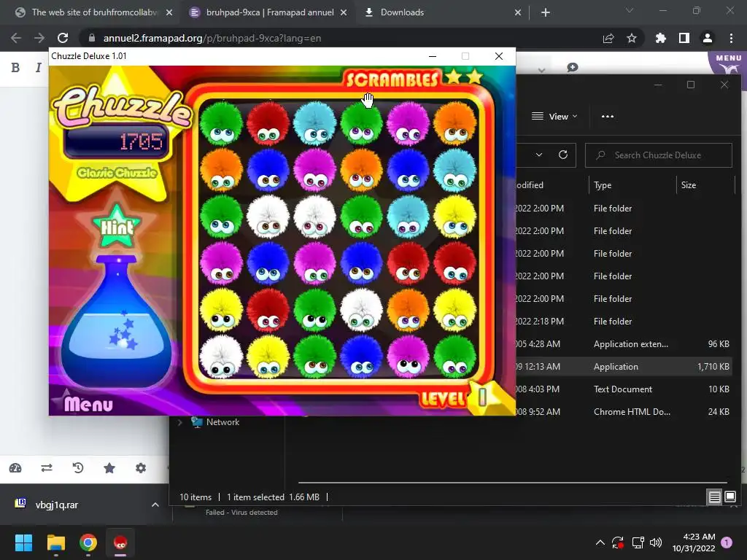Viewport: 747px width, 560px height.
Task: Switch to the bruhpad-9xca Framapad tab
Action: [268, 12]
